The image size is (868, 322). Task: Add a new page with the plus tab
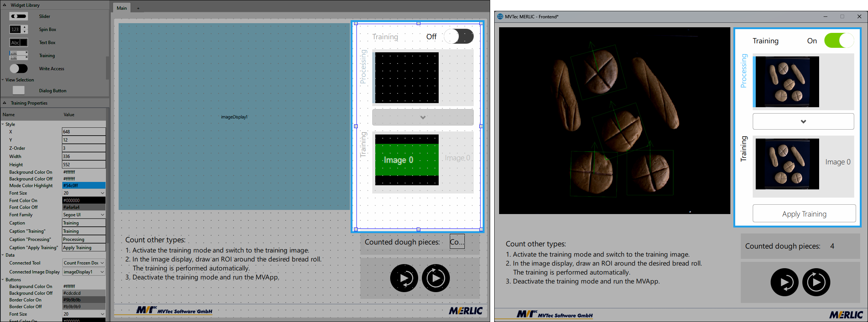coord(138,8)
